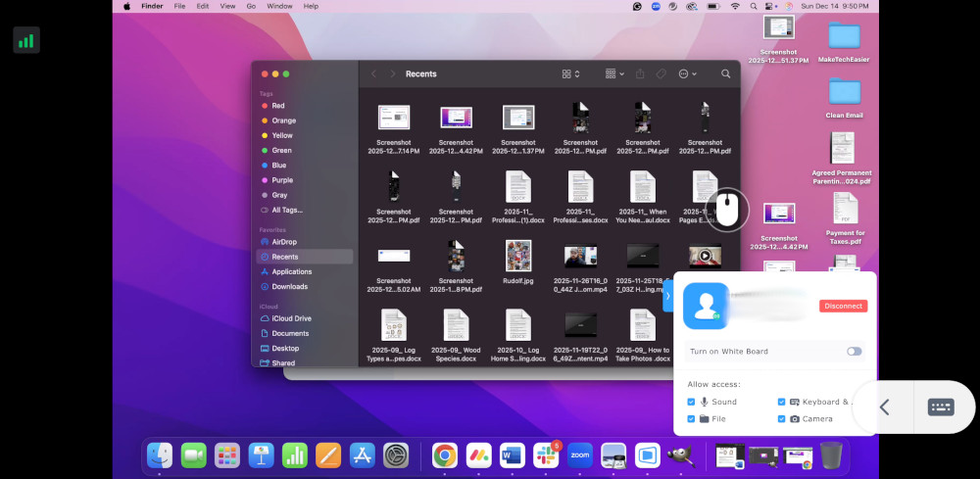This screenshot has width=980, height=479.
Task: Click the Finder search magnifier icon
Action: point(725,73)
